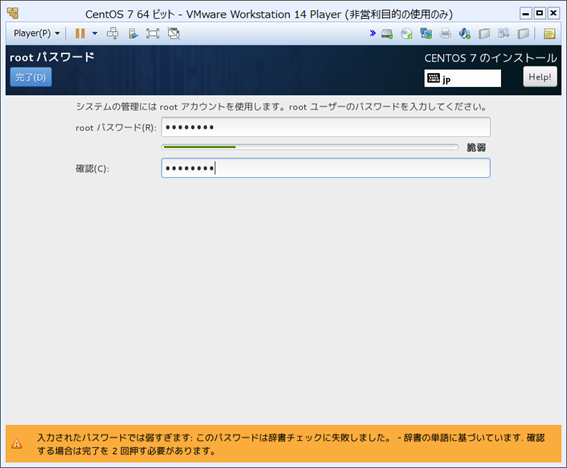567x468 pixels.
Task: Open the power options dropdown arrow
Action: click(x=95, y=34)
